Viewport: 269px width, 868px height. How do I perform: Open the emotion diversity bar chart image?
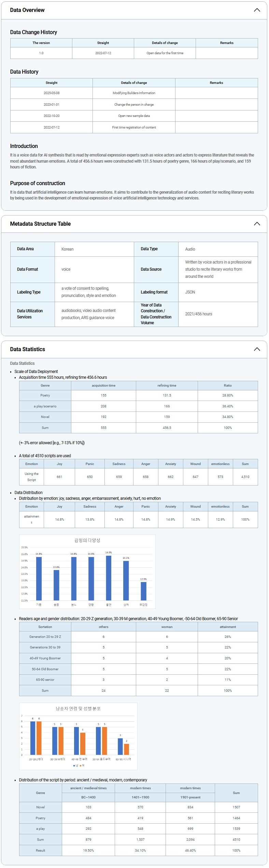pyautogui.click(x=87, y=571)
